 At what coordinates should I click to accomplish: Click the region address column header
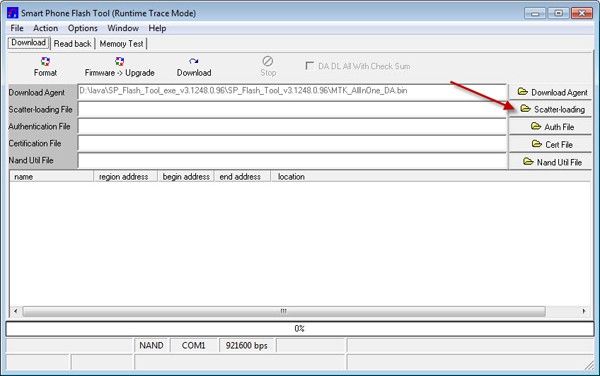126,176
